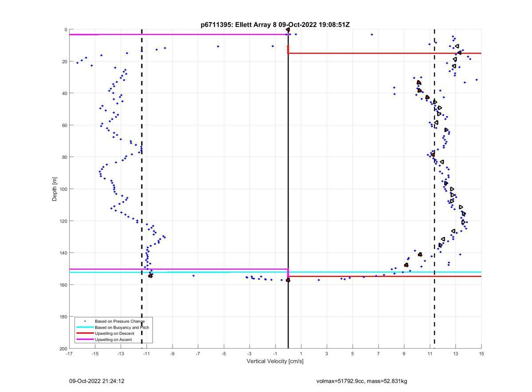Click x-axis tick label '-5'
Image resolution: width=532 pixels, height=392 pixels.
click(x=224, y=353)
